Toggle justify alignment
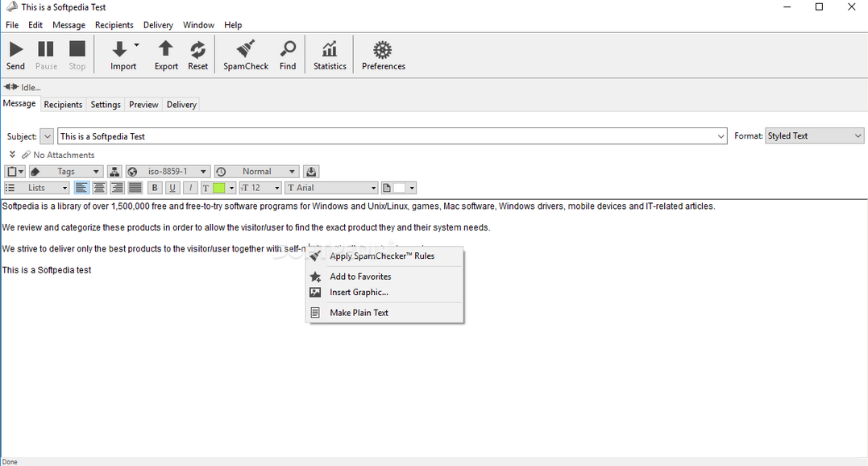Viewport: 868px width, 466px height. [135, 188]
